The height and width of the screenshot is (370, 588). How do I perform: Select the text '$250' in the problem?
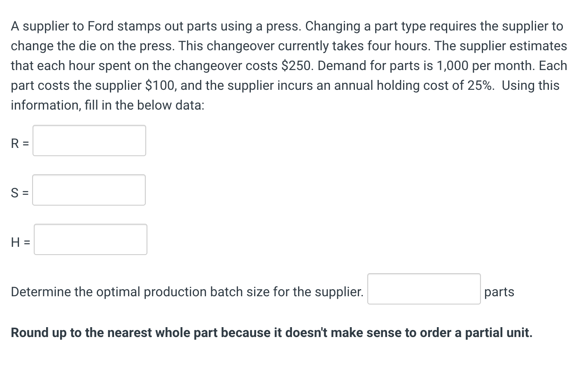tap(296, 66)
